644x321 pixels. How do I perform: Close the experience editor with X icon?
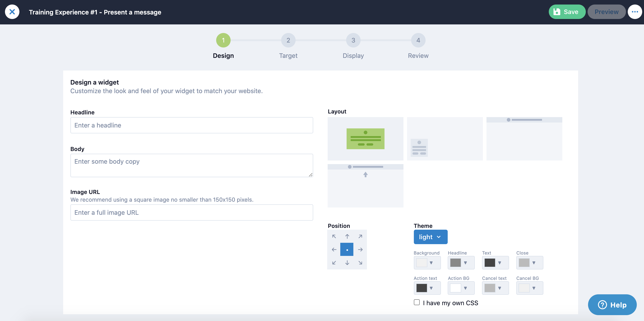[12, 12]
